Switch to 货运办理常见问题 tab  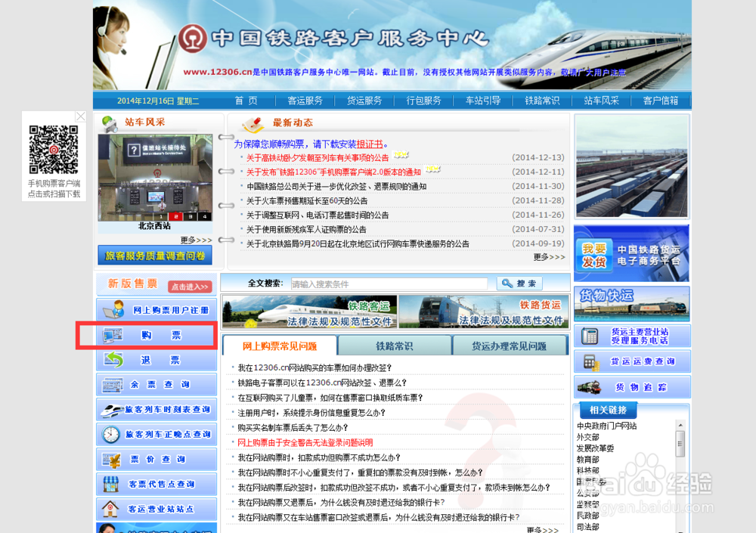point(509,346)
